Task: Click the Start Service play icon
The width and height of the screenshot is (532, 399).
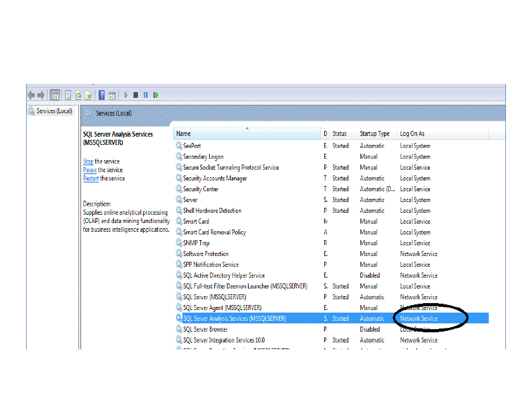Action: click(x=126, y=95)
